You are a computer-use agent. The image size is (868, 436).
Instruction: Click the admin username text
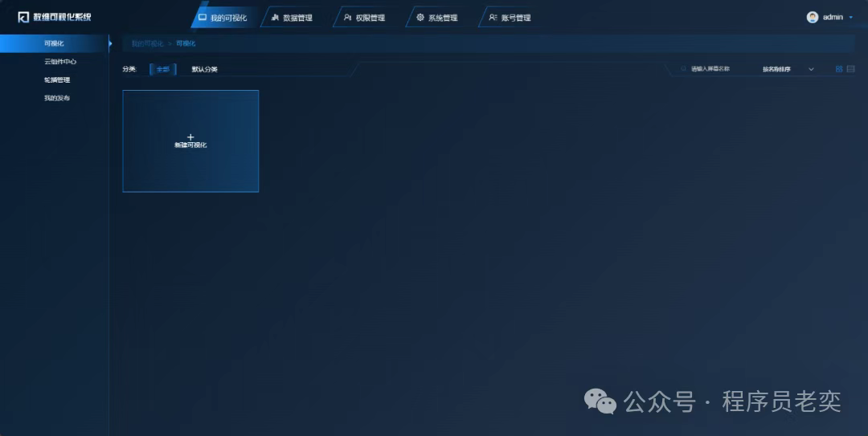(833, 17)
